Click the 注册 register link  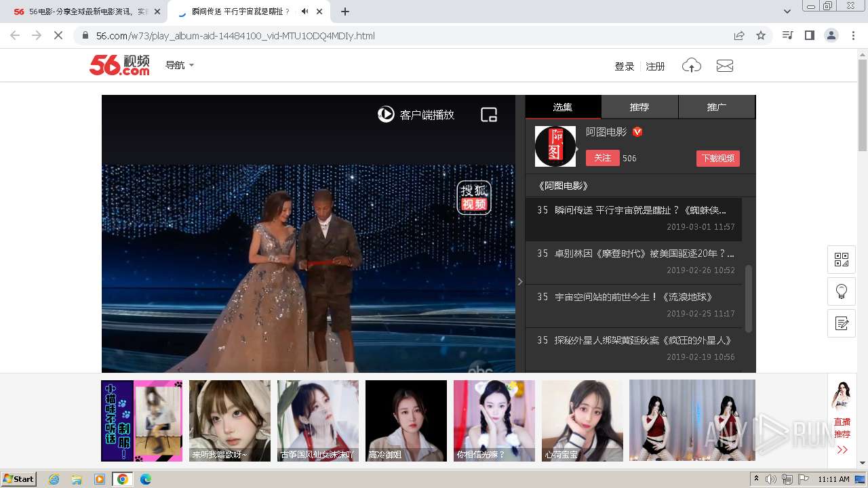click(655, 66)
